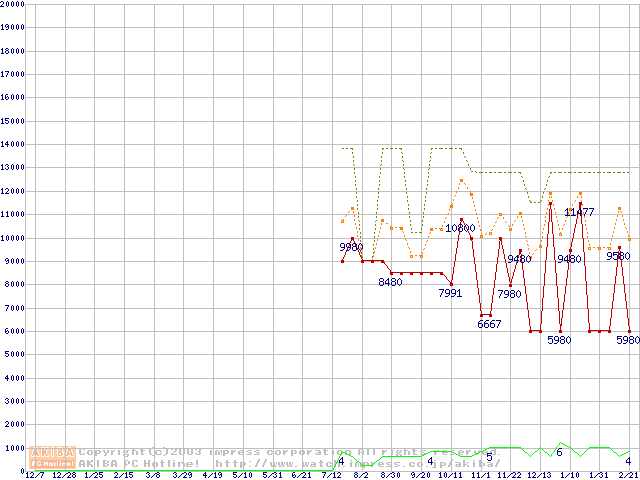
Task: Click the 12/7 date on x-axis
Action: pos(35,475)
